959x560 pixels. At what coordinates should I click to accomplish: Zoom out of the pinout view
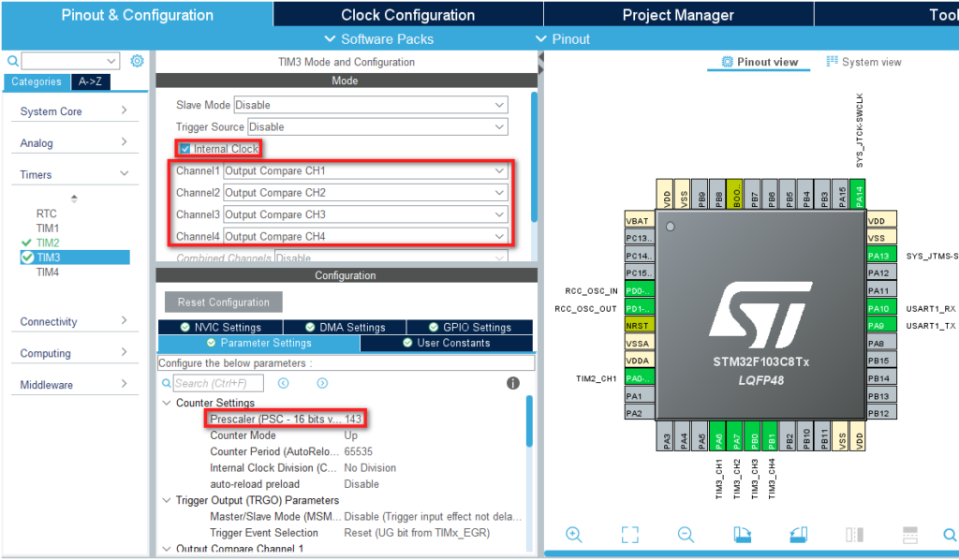pos(686,535)
